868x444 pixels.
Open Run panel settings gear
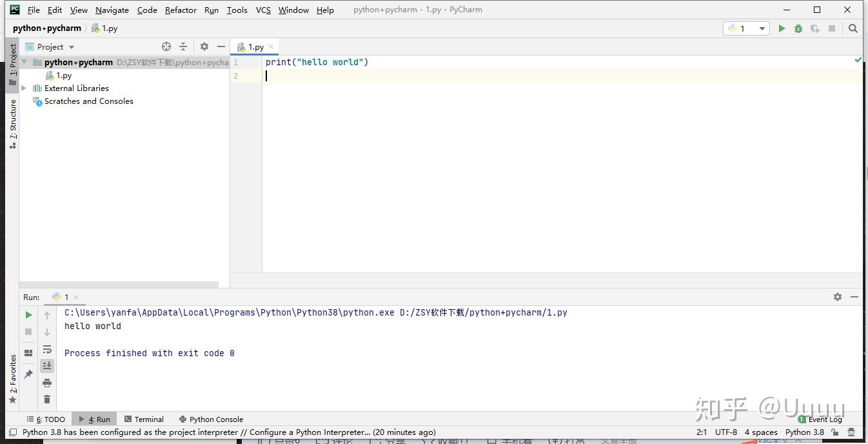point(837,297)
